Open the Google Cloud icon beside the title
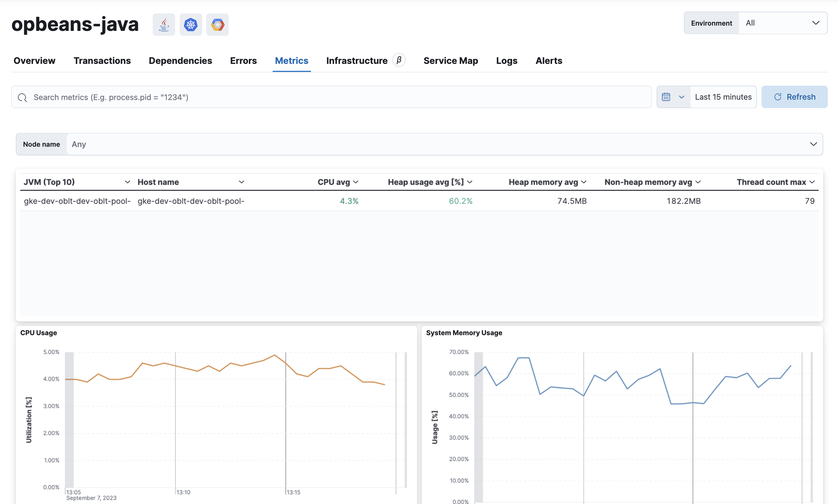 click(217, 24)
